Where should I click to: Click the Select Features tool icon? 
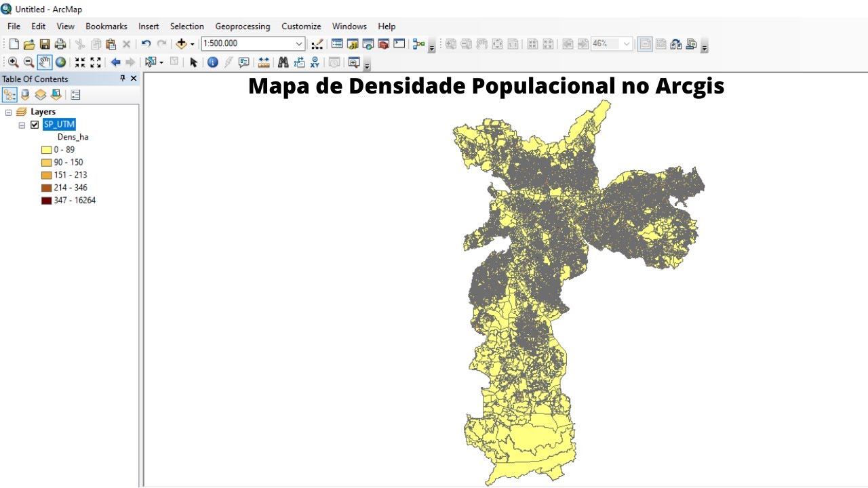[x=151, y=62]
